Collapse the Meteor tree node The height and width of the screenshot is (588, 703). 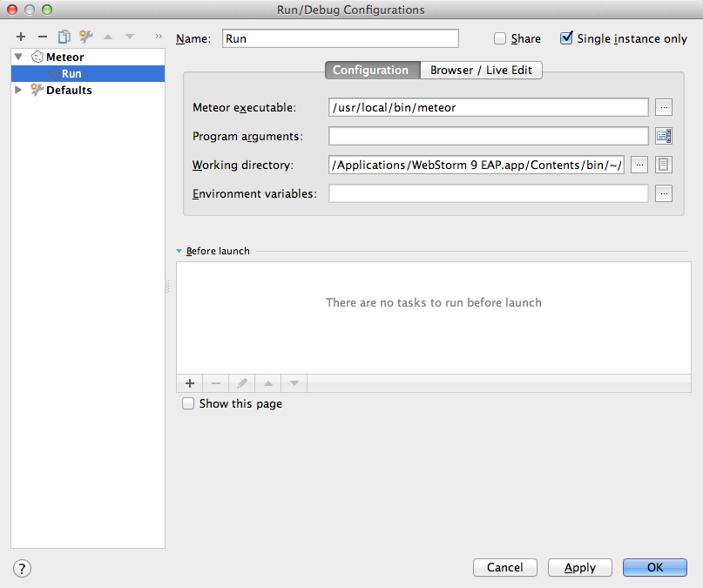[19, 57]
